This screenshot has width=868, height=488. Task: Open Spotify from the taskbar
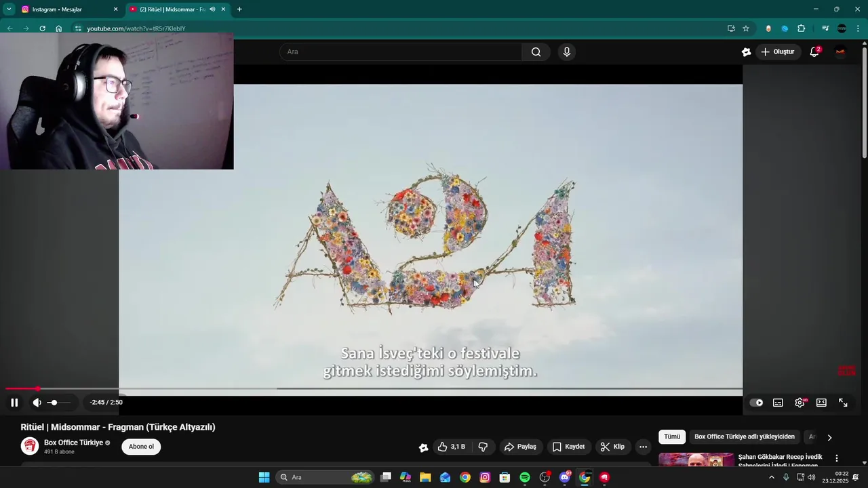(525, 477)
